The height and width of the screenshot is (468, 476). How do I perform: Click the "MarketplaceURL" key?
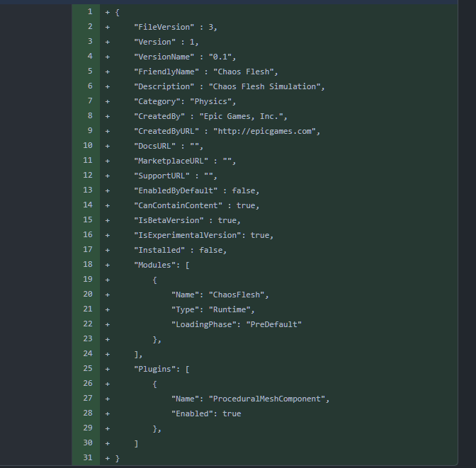tap(171, 161)
